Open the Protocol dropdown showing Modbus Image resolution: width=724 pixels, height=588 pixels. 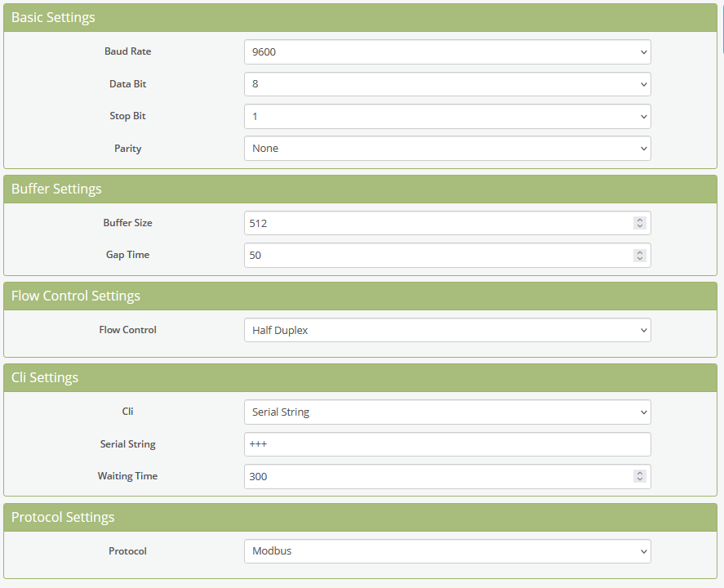pyautogui.click(x=447, y=551)
